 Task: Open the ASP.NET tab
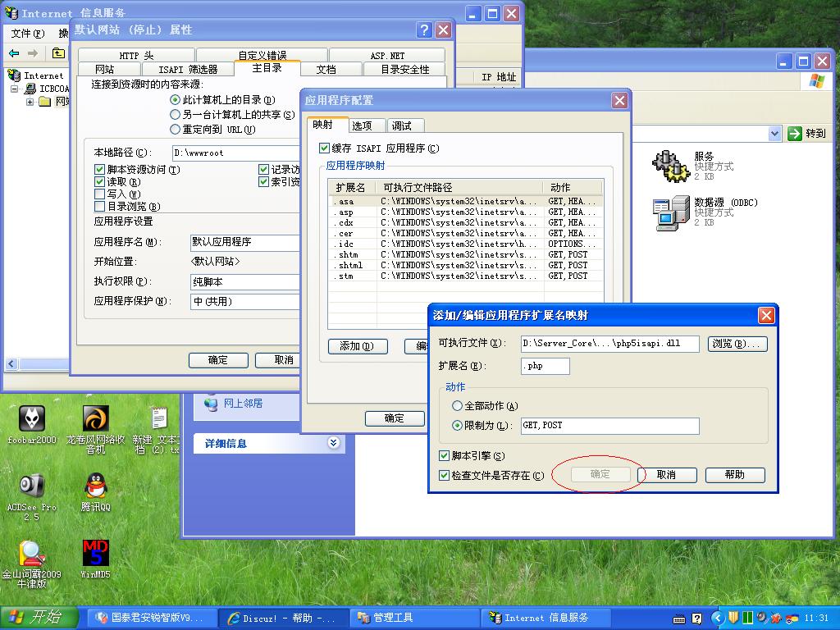pos(387,55)
